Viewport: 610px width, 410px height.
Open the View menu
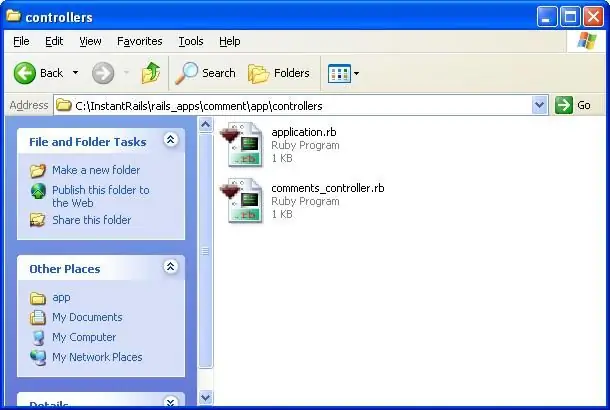90,41
